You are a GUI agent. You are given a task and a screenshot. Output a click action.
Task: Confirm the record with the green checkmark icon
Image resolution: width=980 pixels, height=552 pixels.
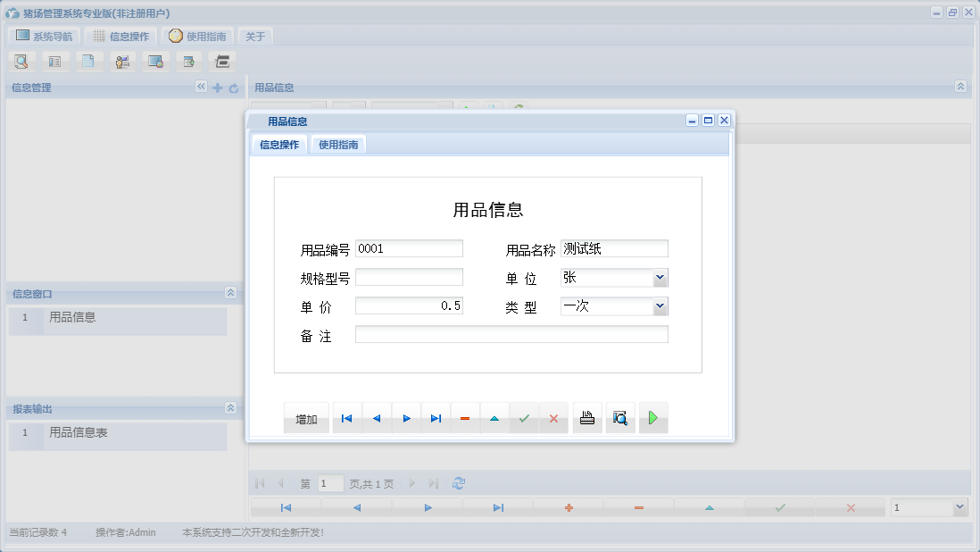tap(524, 417)
